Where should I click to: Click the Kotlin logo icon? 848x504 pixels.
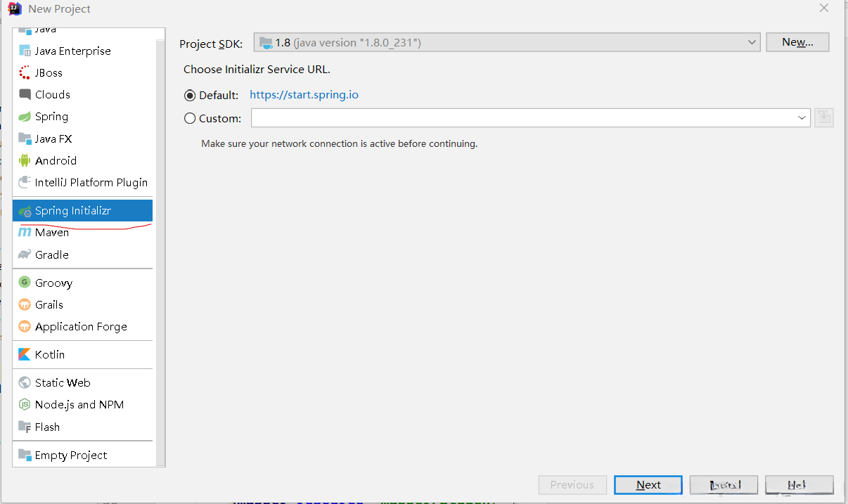click(x=25, y=354)
